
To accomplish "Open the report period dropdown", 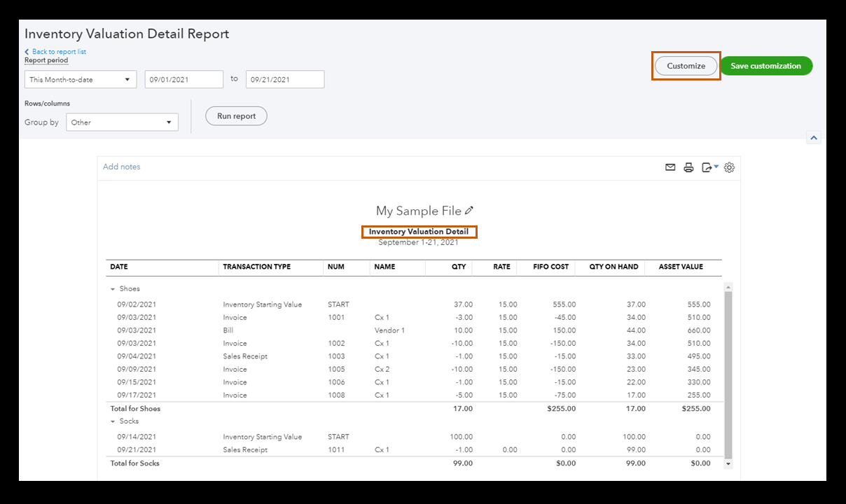I will coord(81,80).
